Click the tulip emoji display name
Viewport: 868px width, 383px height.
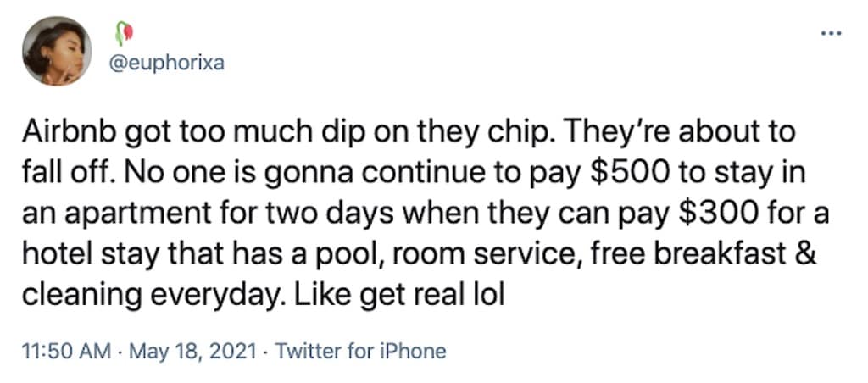tap(119, 34)
